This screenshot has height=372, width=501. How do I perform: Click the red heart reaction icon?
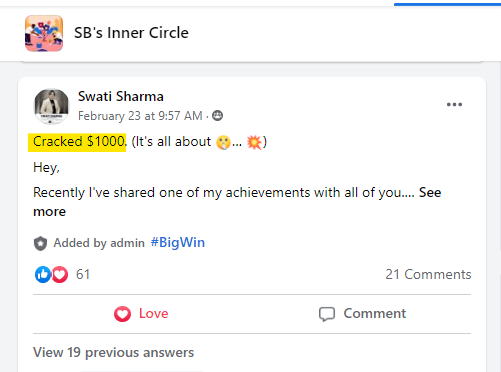pos(60,275)
